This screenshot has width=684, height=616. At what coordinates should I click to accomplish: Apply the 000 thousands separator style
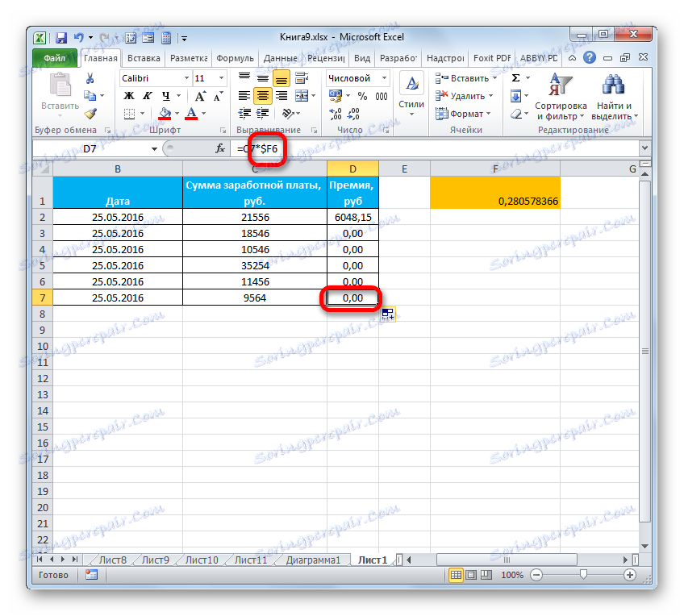point(382,96)
